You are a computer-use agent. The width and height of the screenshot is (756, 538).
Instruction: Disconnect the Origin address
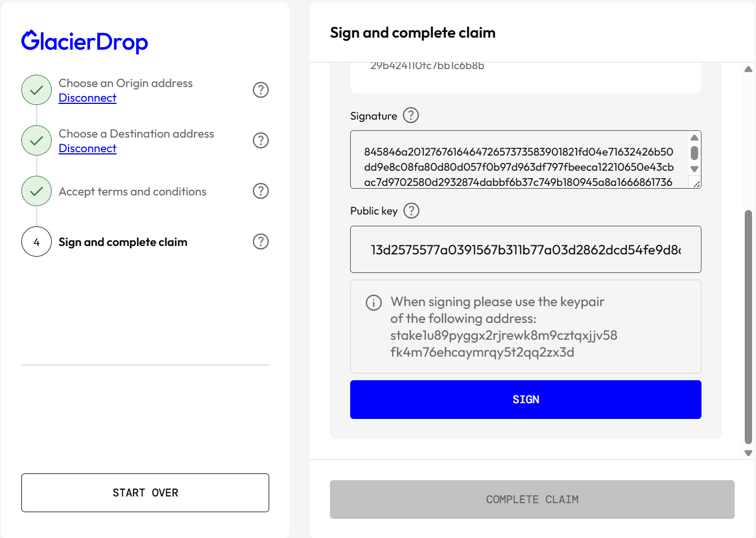coord(88,98)
